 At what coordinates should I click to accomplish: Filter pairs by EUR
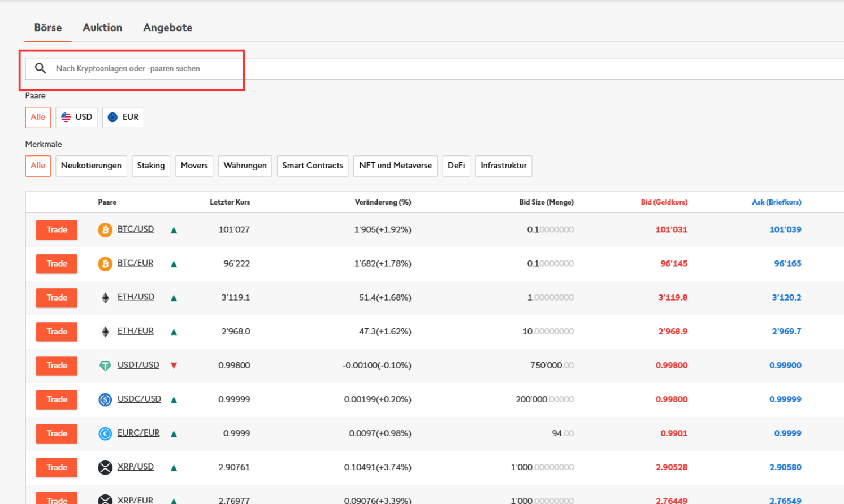(x=123, y=117)
